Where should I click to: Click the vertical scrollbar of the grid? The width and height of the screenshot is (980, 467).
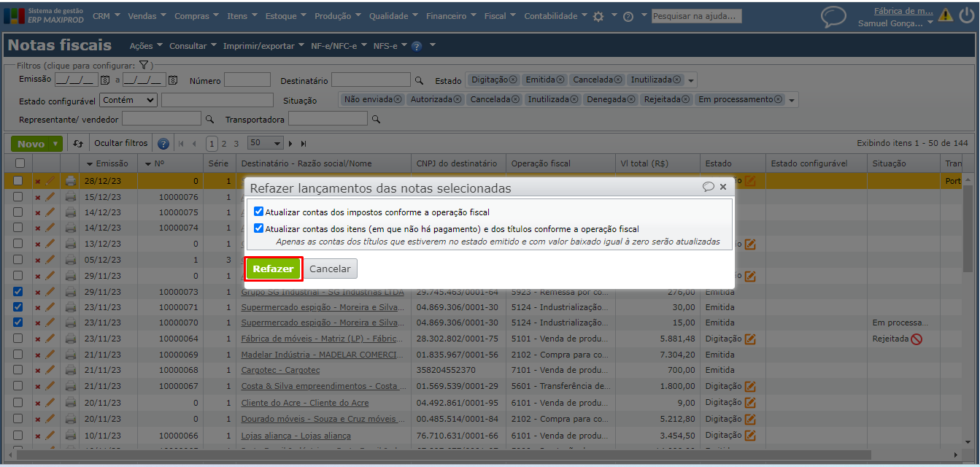(968, 230)
